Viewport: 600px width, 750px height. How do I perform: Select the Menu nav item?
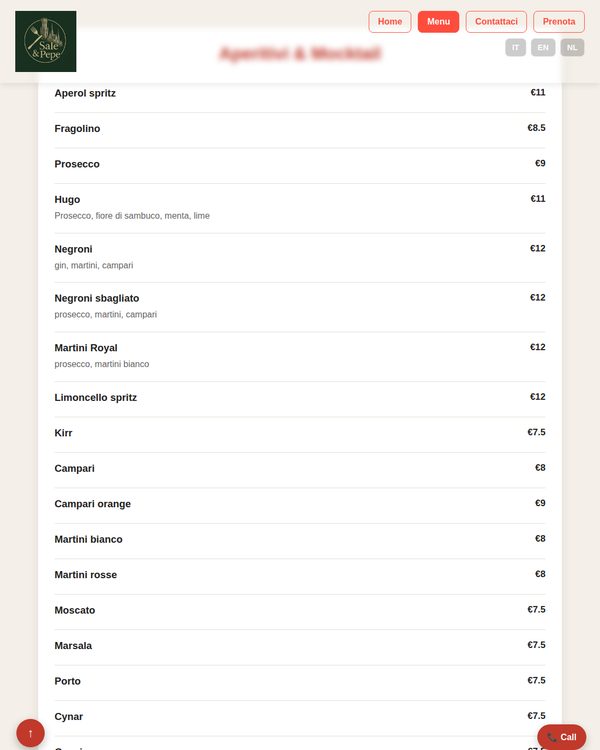438,22
